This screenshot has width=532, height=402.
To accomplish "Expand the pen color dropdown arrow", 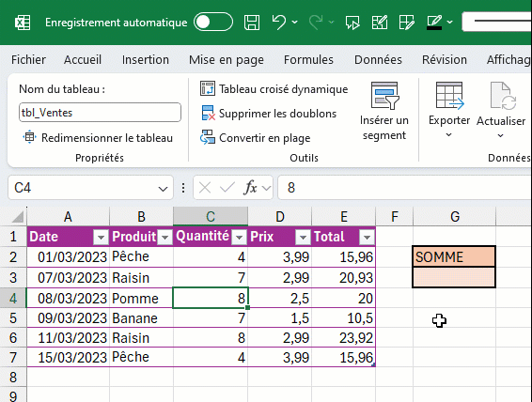I will [450, 23].
